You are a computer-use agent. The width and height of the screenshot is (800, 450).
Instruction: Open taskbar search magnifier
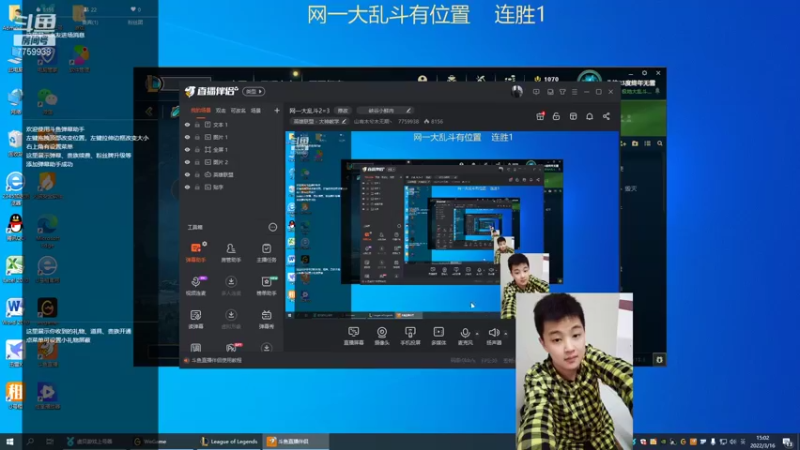[30, 441]
